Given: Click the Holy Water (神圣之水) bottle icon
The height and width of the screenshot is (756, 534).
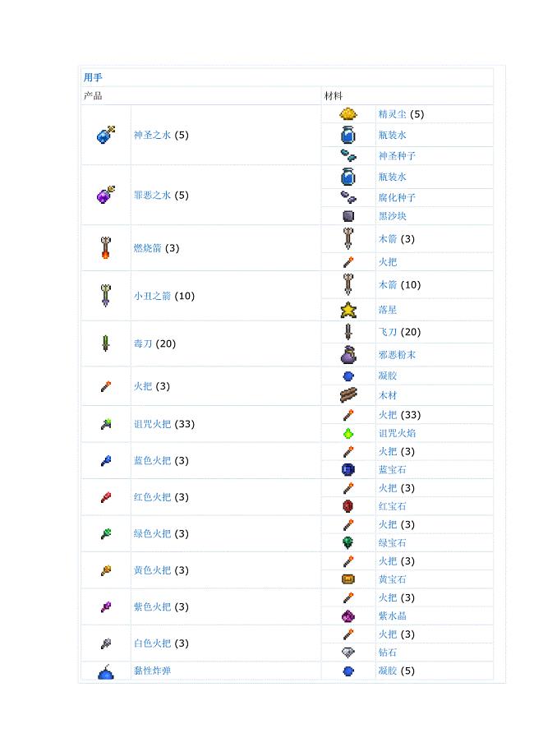Looking at the screenshot, I should click(x=106, y=135).
